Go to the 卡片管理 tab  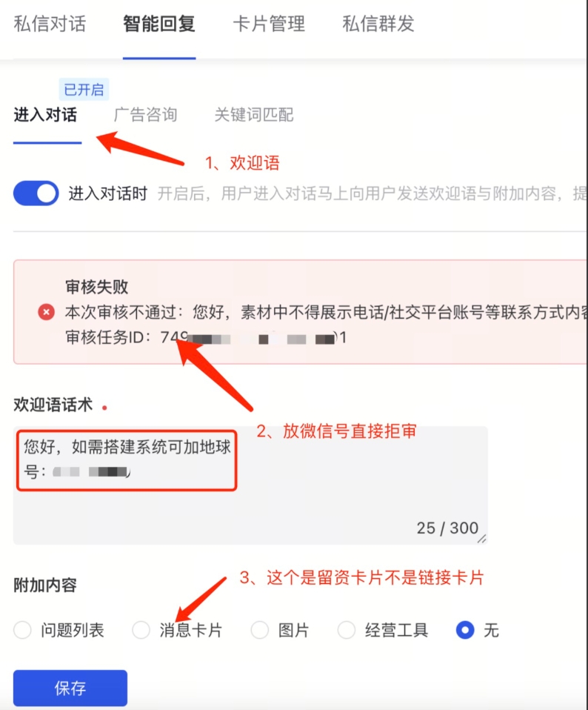click(x=269, y=24)
